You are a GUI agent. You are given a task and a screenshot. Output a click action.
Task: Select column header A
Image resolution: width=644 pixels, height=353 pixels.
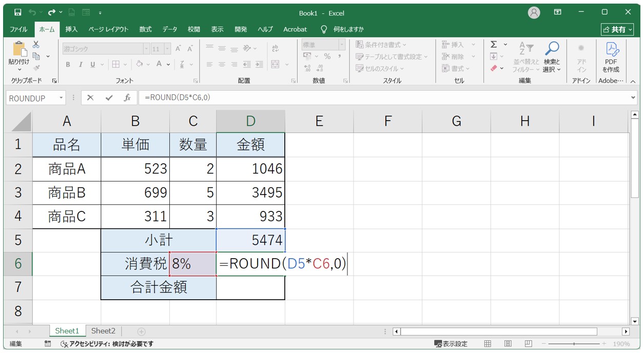[67, 121]
